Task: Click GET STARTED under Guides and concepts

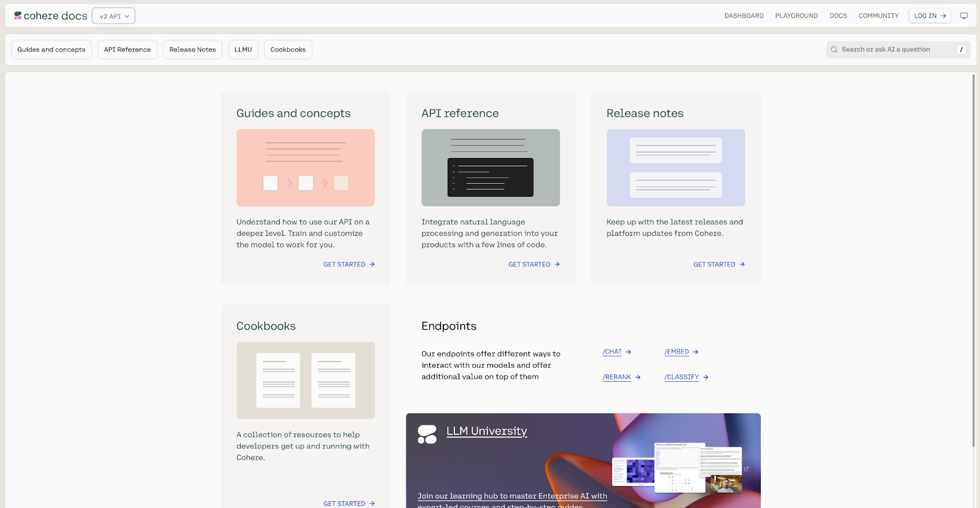Action: coord(349,265)
